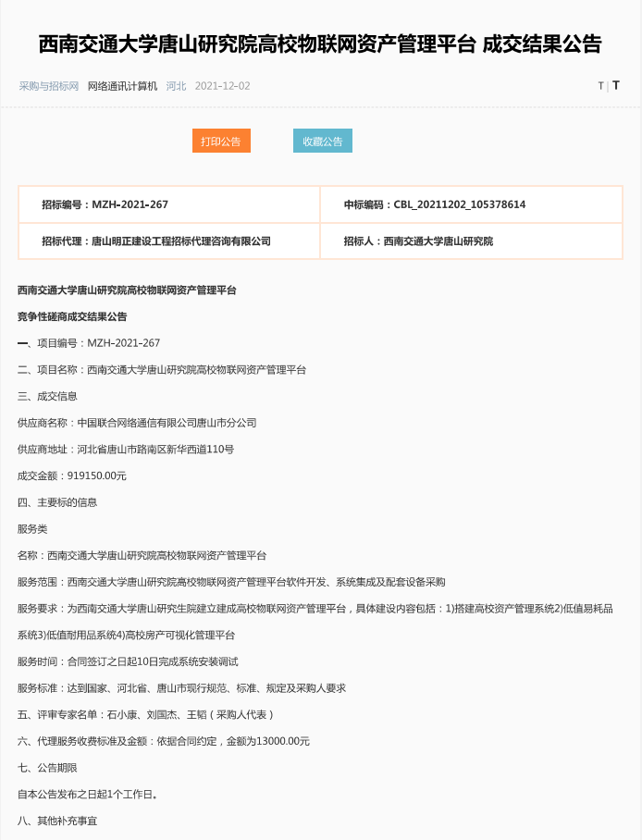Screen dimensions: 642x840
Task: Click the 中标编码 CBL_20211202_105378614 cell
Action: [471, 204]
